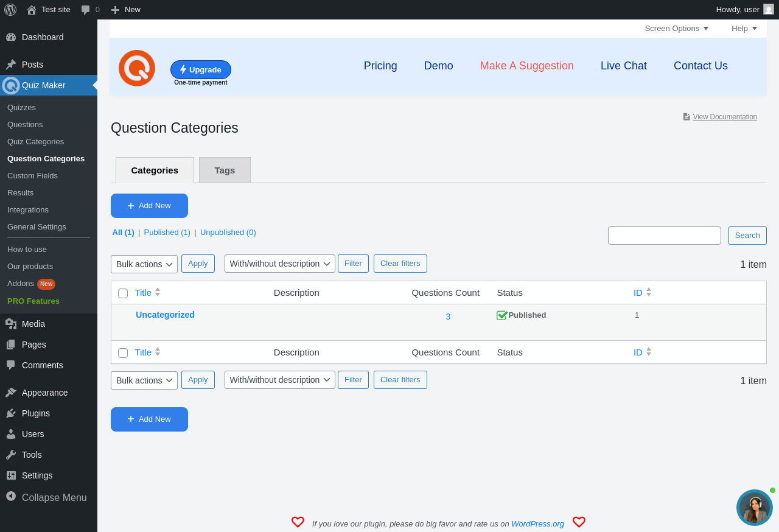Click the WordPress logo icon

[x=10, y=10]
